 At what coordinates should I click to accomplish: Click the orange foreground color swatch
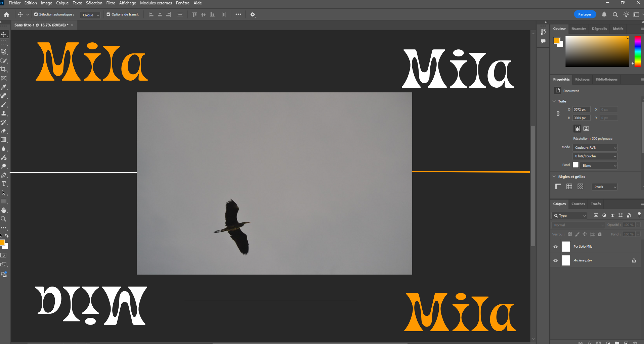coord(556,41)
